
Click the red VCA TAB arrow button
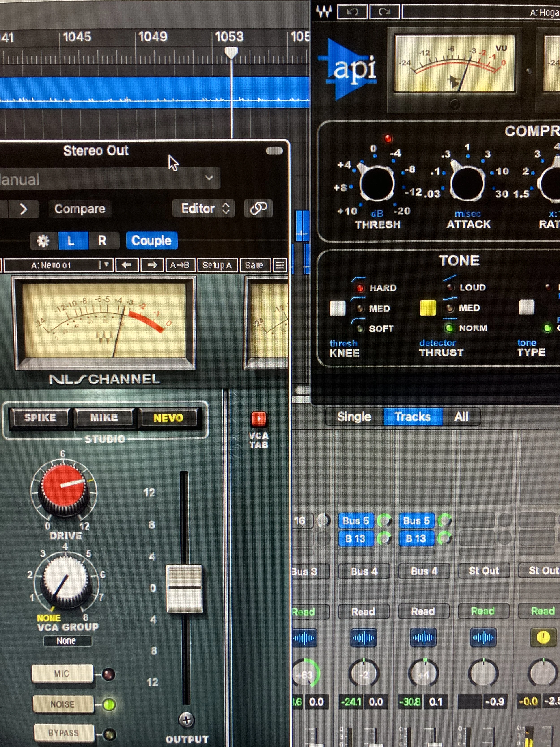pyautogui.click(x=258, y=419)
